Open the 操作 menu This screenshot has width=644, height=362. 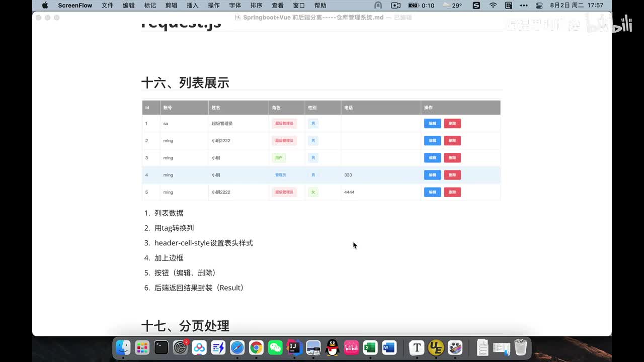click(214, 6)
